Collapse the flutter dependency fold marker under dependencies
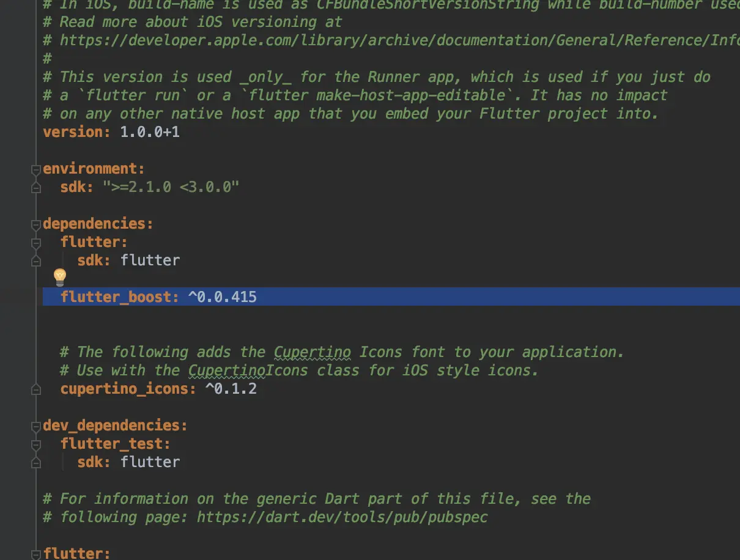Image resolution: width=740 pixels, height=560 pixels. tap(37, 243)
